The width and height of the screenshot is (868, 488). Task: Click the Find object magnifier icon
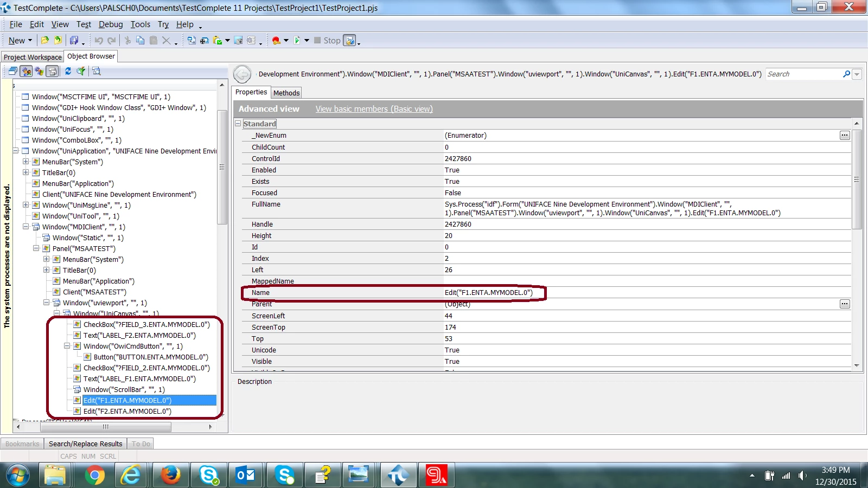[x=97, y=71]
